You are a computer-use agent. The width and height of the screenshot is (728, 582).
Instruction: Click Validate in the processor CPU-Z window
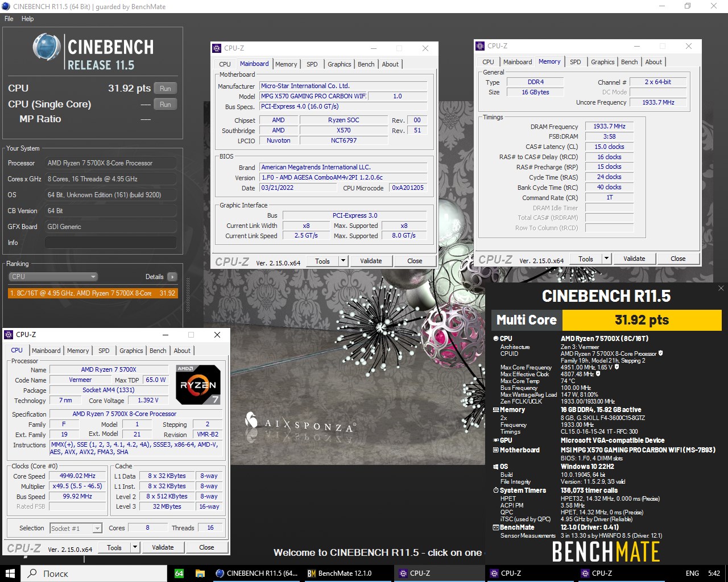(x=163, y=547)
